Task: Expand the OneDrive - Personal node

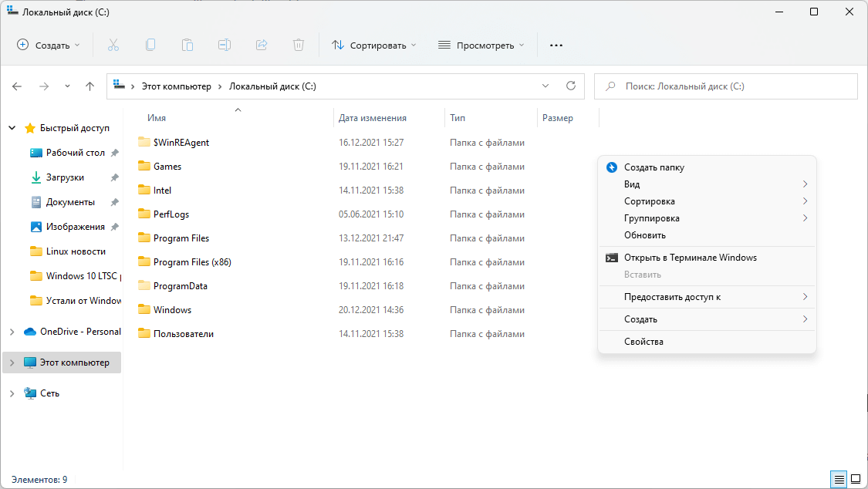Action: point(12,332)
